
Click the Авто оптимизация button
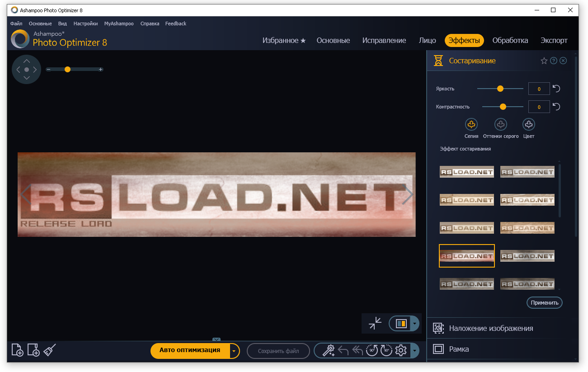(x=190, y=351)
